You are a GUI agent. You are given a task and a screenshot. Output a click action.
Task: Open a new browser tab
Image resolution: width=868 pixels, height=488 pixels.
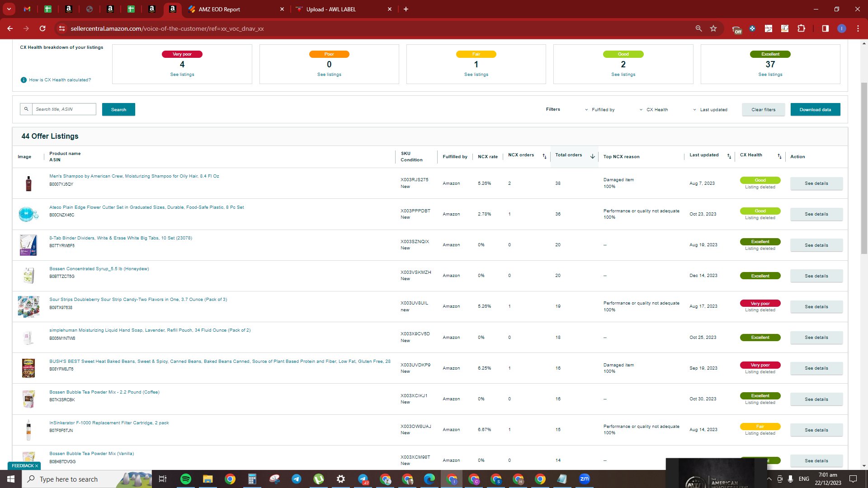click(406, 9)
